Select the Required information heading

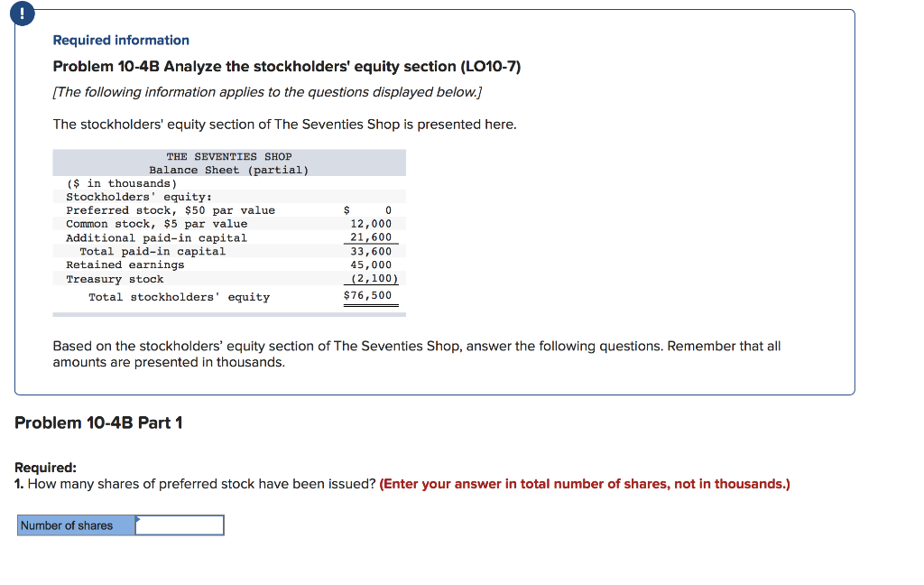point(120,40)
